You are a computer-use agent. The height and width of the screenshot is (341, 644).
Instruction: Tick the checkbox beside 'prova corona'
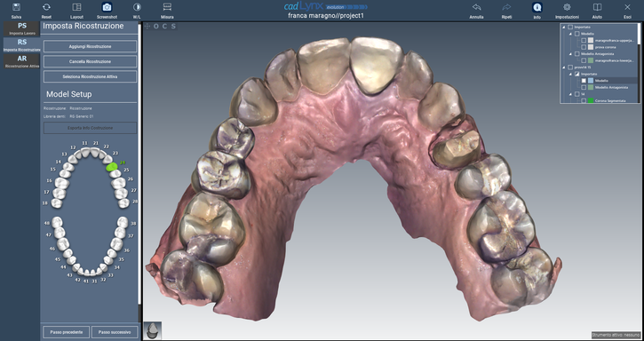[x=584, y=47]
